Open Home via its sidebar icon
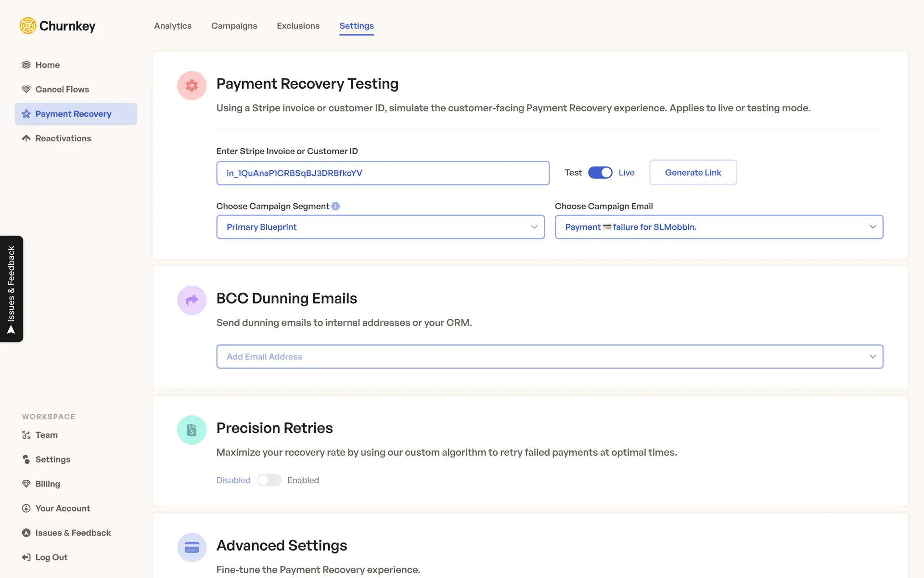The image size is (924, 578). 26,65
